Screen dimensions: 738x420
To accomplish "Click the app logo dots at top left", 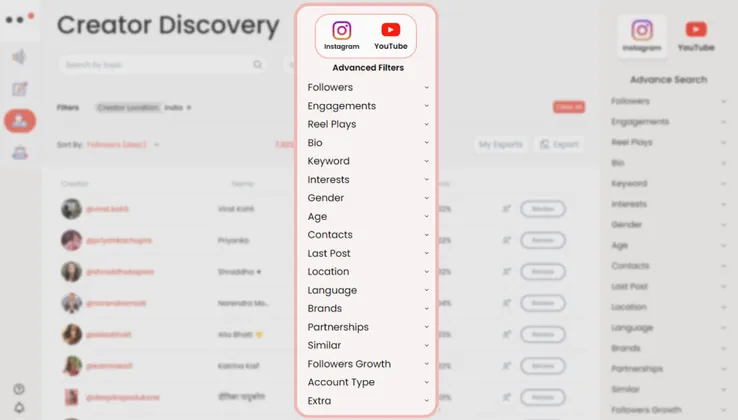I will click(x=20, y=19).
